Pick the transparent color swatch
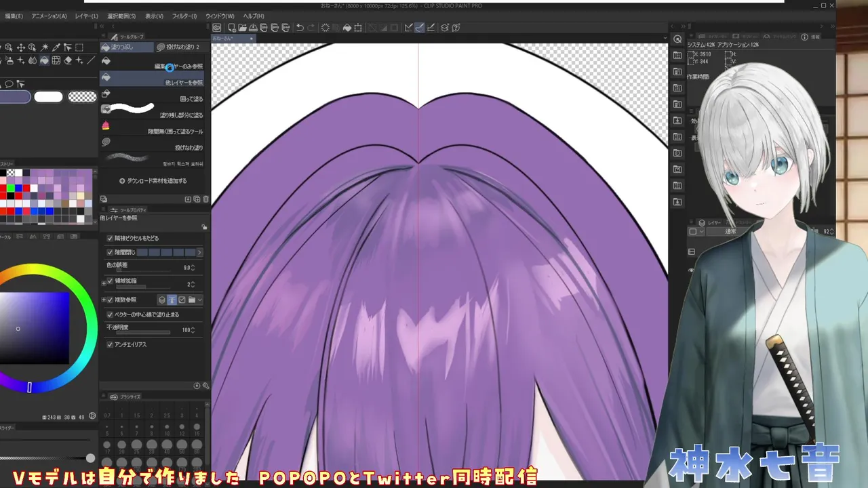Image resolution: width=868 pixels, height=488 pixels. click(83, 97)
